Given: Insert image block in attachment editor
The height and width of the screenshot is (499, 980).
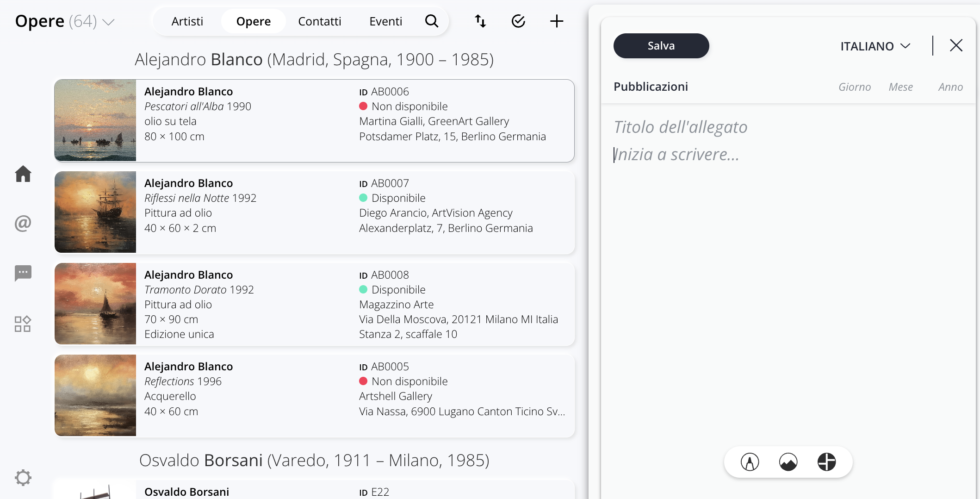Looking at the screenshot, I should pyautogui.click(x=788, y=462).
